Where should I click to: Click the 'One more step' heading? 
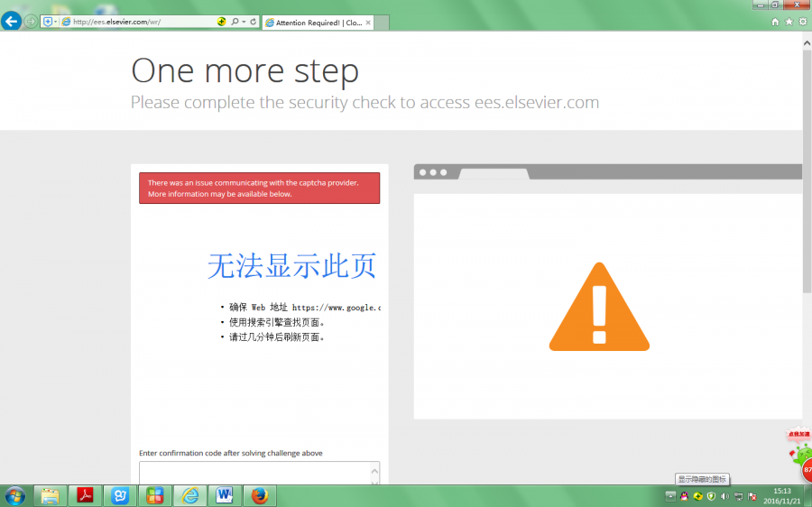pos(245,70)
